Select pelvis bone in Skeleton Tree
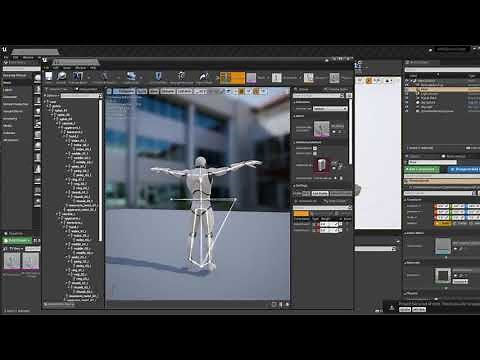 pos(56,106)
